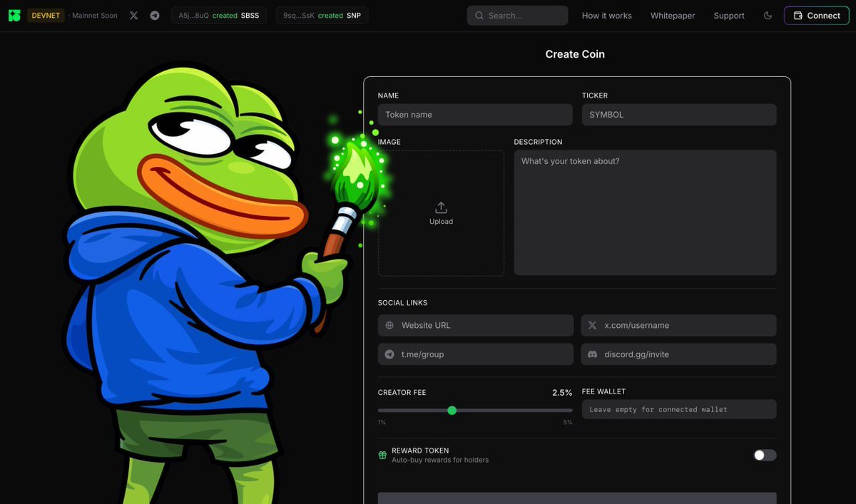The height and width of the screenshot is (504, 856).
Task: Click the Discord icon in invite field
Action: click(x=592, y=354)
